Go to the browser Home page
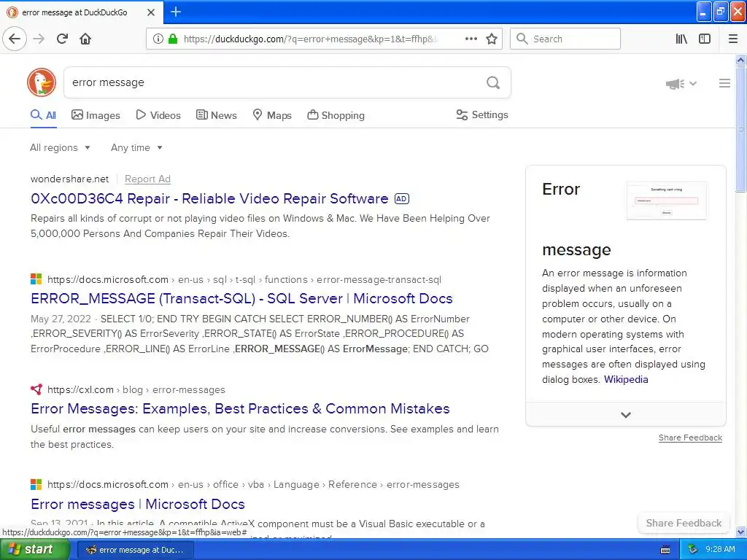The height and width of the screenshot is (560, 747). pyautogui.click(x=85, y=39)
